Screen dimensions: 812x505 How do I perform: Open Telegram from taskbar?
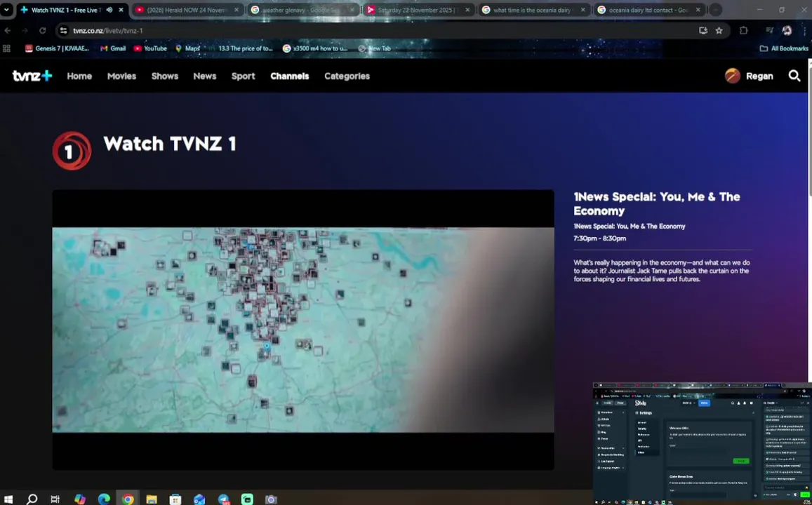(224, 499)
